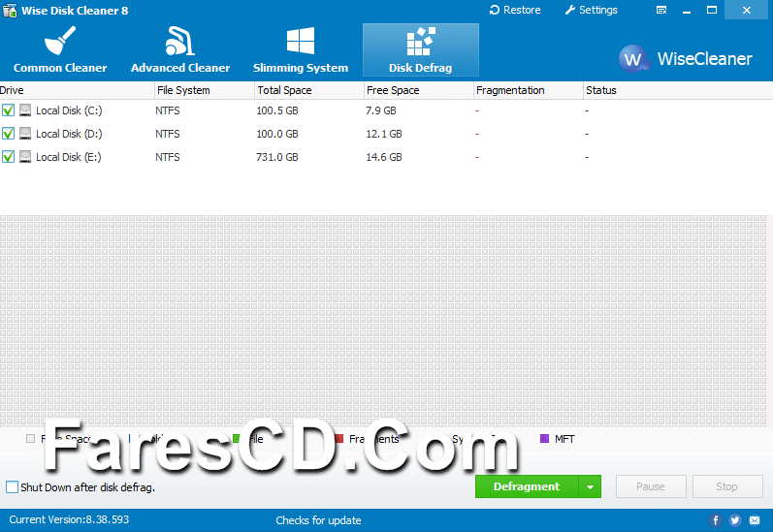The image size is (773, 532).
Task: Click the Drive column header
Action: pyautogui.click(x=77, y=90)
